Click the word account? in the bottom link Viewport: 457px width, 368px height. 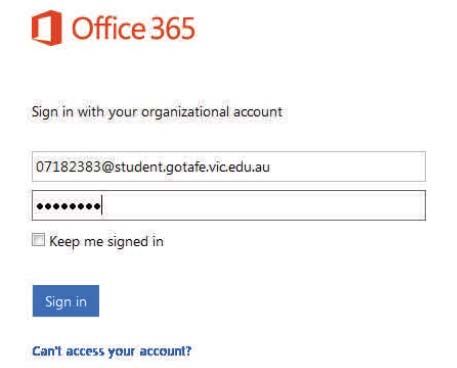click(x=165, y=351)
